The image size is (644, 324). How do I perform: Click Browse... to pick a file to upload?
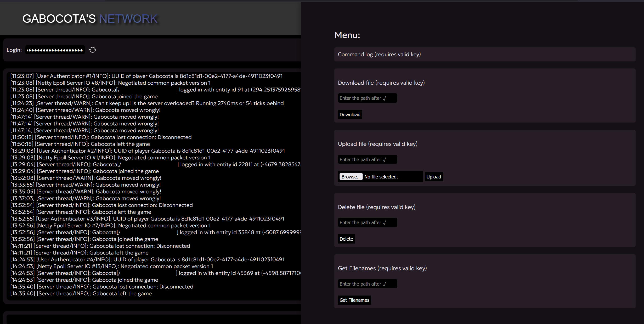coord(351,176)
